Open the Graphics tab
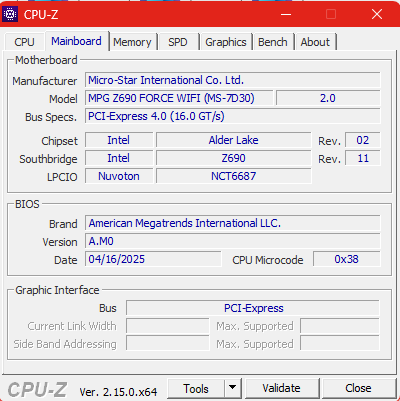This screenshot has height=401, width=400. click(x=226, y=42)
